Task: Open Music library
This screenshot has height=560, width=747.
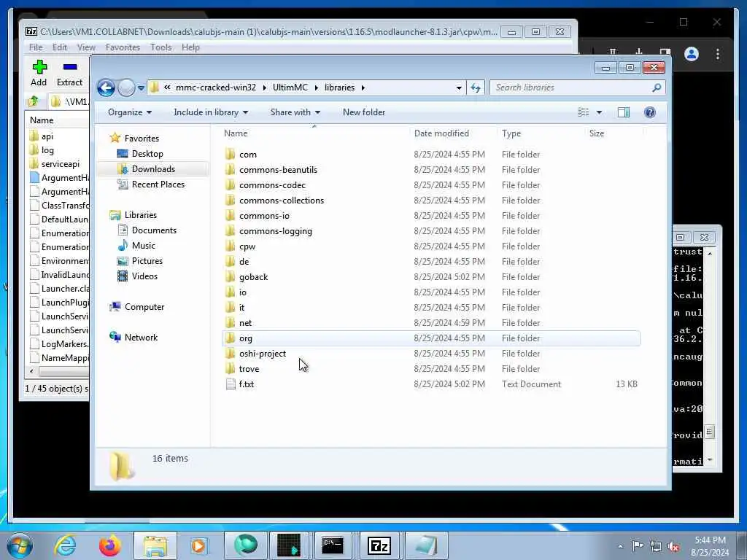Action: (144, 245)
